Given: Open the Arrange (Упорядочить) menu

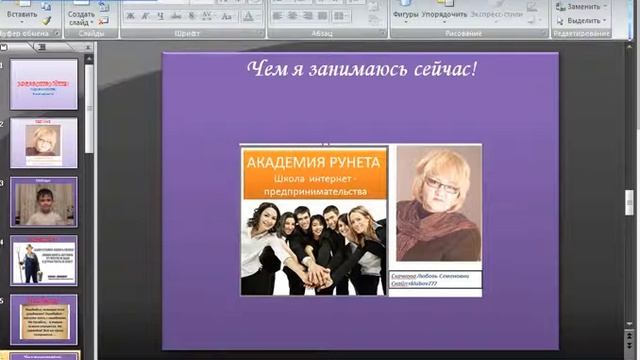Looking at the screenshot, I should [x=444, y=11].
